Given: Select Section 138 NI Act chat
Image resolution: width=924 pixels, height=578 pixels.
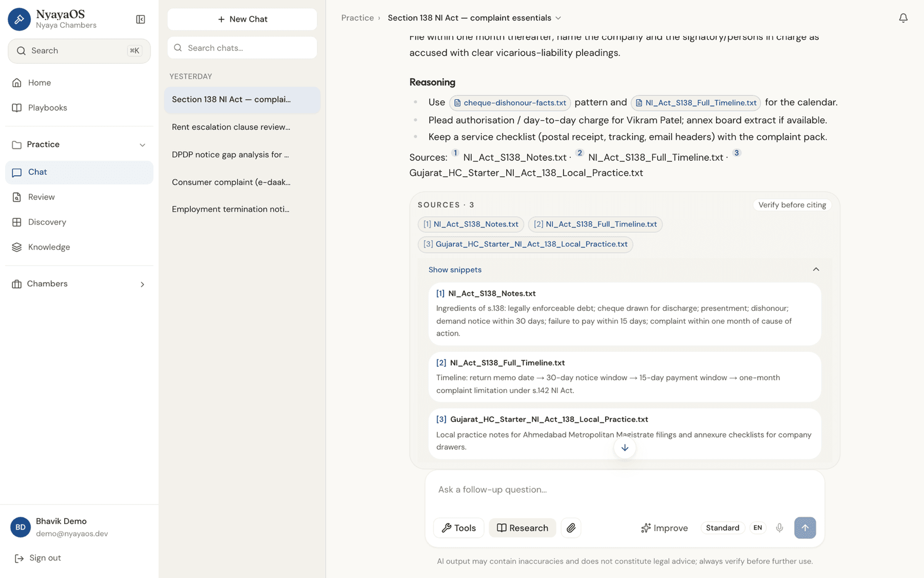Looking at the screenshot, I should [x=242, y=100].
